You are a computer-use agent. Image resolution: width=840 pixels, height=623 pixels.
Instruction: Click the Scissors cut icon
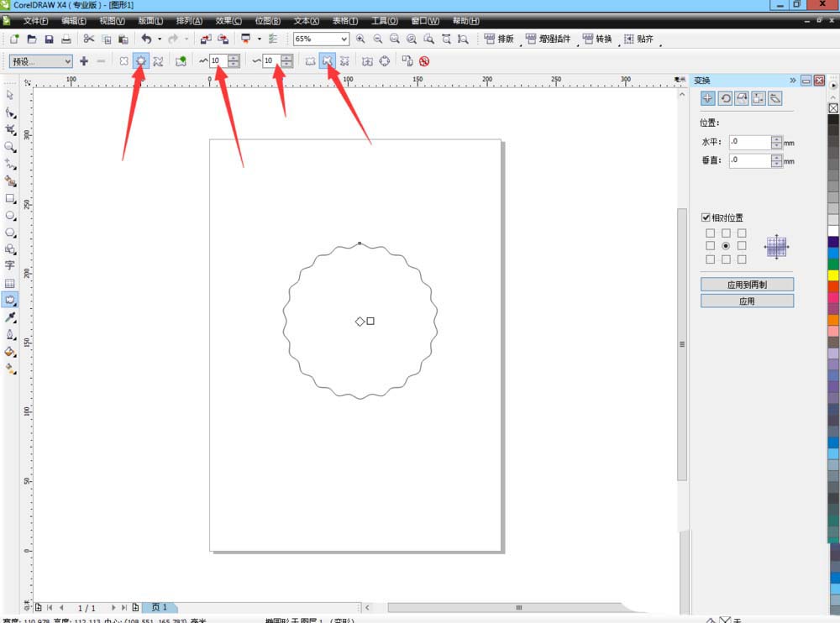click(89, 39)
